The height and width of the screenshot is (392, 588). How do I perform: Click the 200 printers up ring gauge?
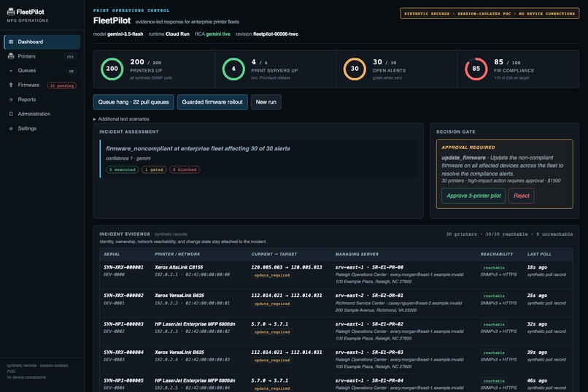coord(112,69)
